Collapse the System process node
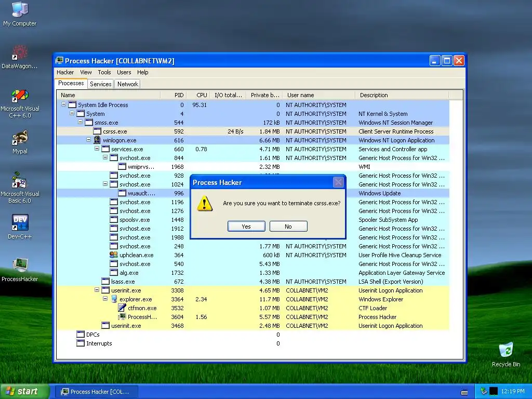The width and height of the screenshot is (532, 399). tap(72, 113)
